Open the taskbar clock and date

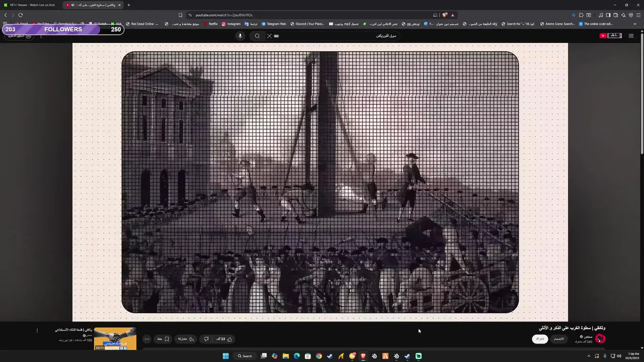tap(633, 356)
